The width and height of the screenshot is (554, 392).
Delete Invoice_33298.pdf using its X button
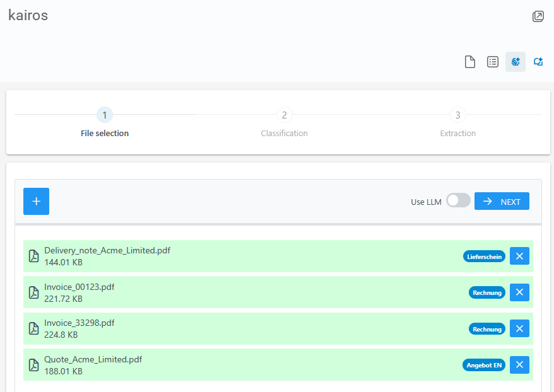(519, 328)
